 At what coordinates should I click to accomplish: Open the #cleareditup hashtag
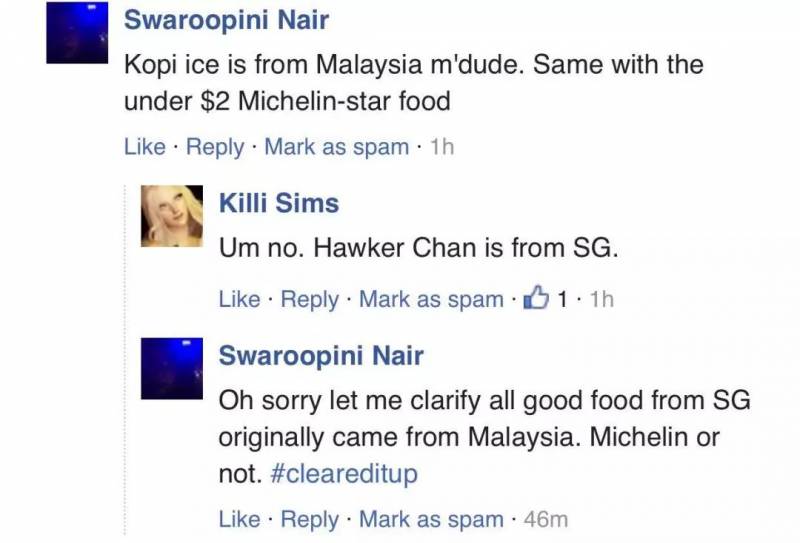point(344,474)
